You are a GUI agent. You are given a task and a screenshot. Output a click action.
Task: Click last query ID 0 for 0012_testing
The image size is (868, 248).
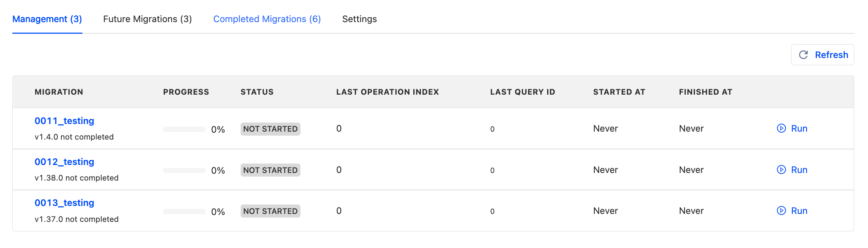492,170
